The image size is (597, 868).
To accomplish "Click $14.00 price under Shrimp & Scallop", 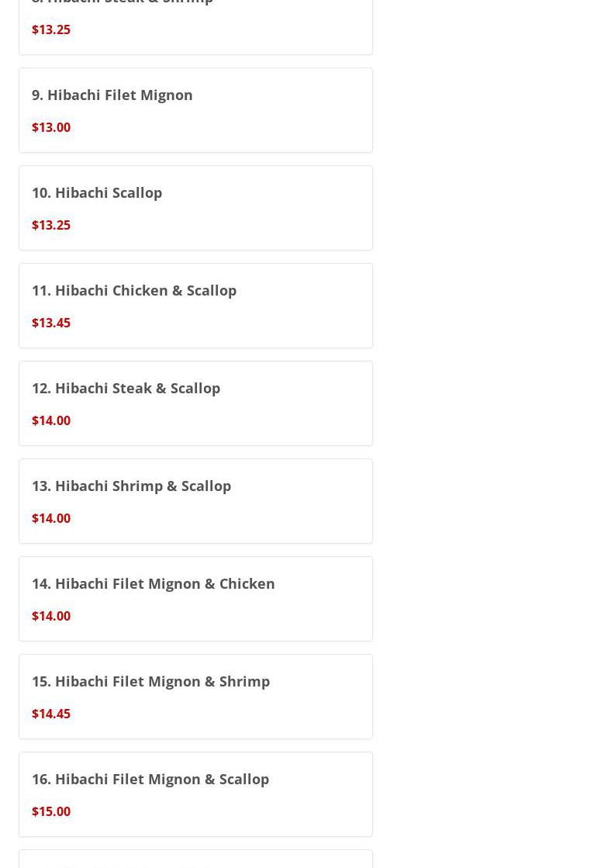I will [x=51, y=518].
